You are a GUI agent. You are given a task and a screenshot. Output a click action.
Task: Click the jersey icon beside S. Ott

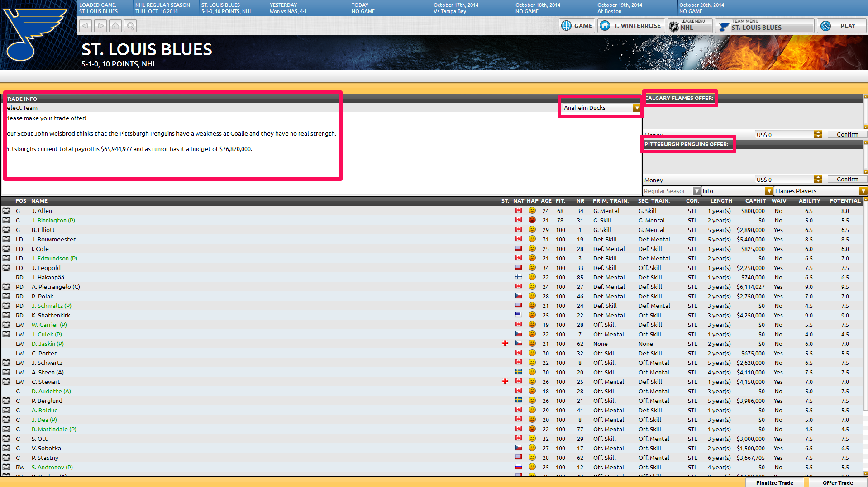click(x=6, y=439)
